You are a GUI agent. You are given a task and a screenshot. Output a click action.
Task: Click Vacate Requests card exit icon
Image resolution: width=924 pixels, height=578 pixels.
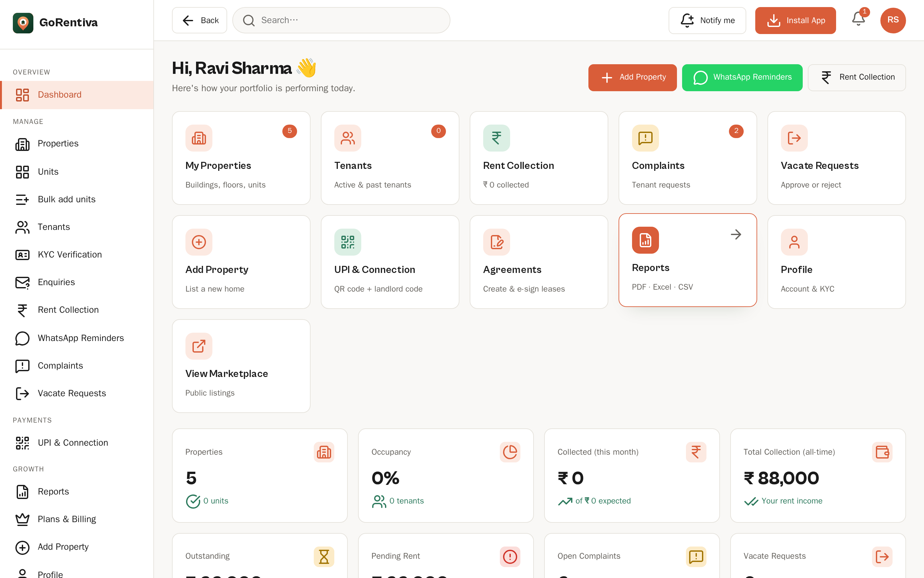[x=794, y=138]
